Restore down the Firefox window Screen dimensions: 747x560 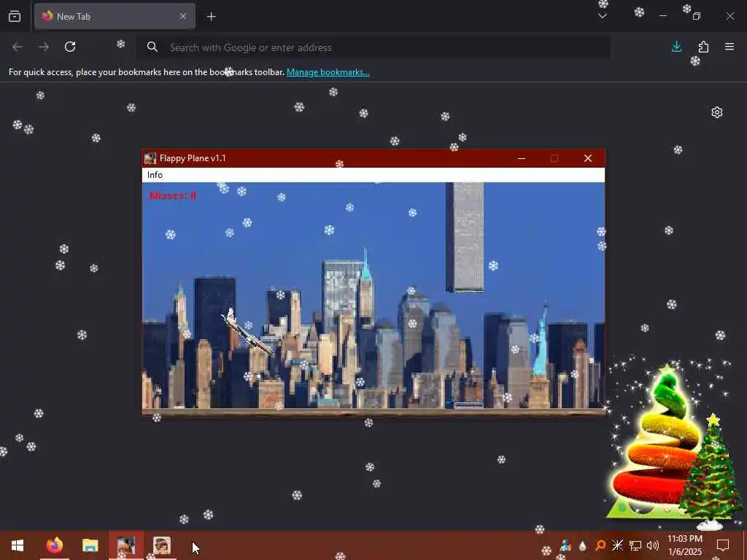(697, 16)
